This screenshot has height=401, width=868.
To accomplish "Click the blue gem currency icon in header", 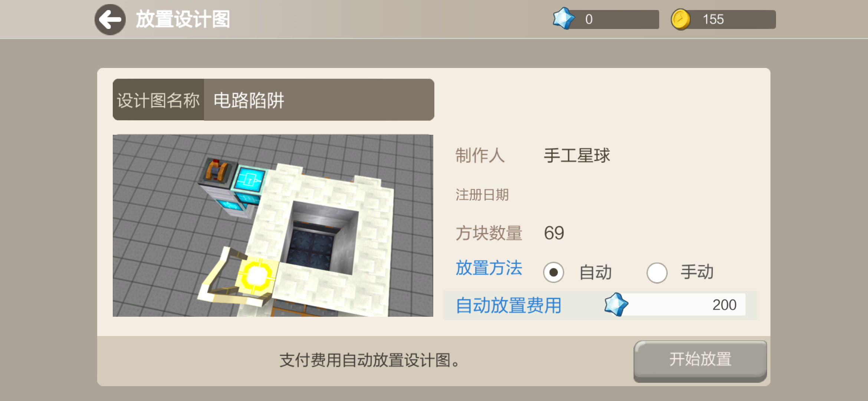I will click(x=563, y=19).
